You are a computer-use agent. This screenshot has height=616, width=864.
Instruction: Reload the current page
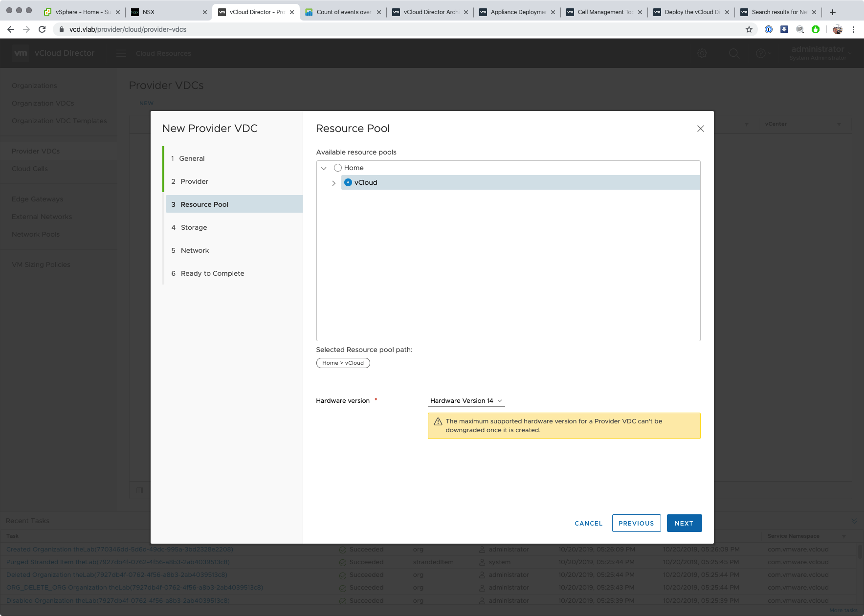pyautogui.click(x=42, y=29)
